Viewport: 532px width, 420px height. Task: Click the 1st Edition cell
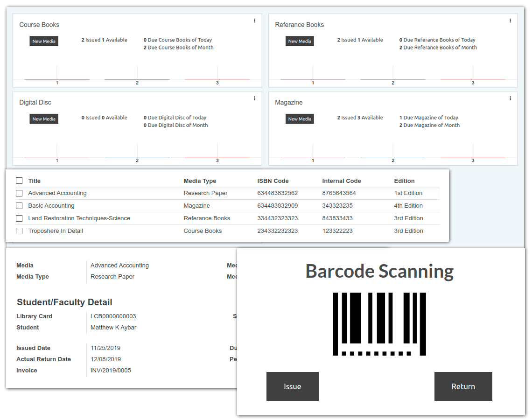pyautogui.click(x=408, y=193)
